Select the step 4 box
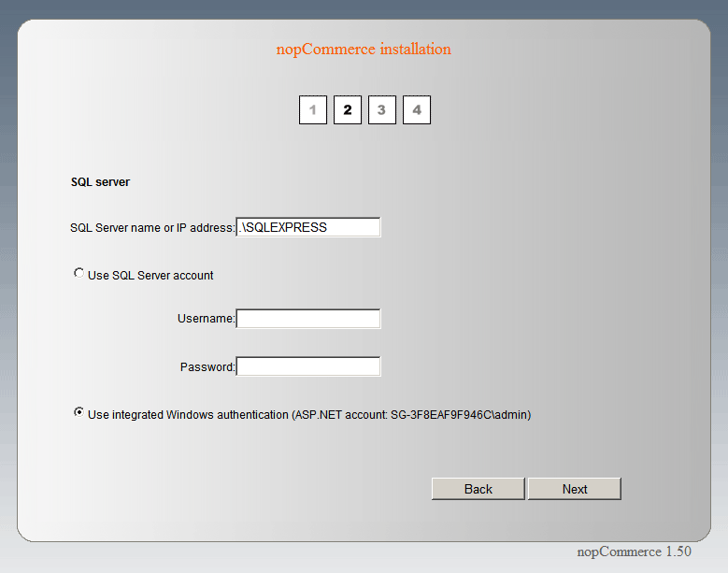This screenshot has height=573, width=728. 417,110
